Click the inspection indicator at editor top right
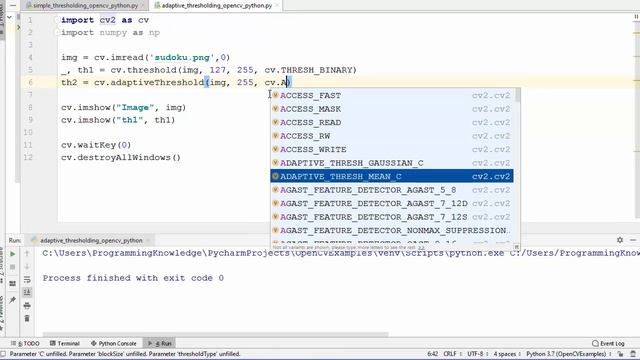Image resolution: width=640 pixels, height=360 pixels. (636, 17)
